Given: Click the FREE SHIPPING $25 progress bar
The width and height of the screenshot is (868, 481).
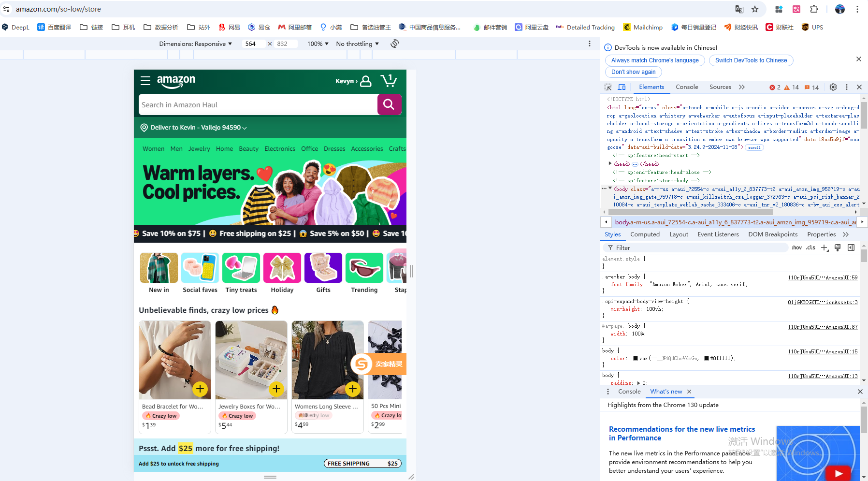Looking at the screenshot, I should (362, 464).
